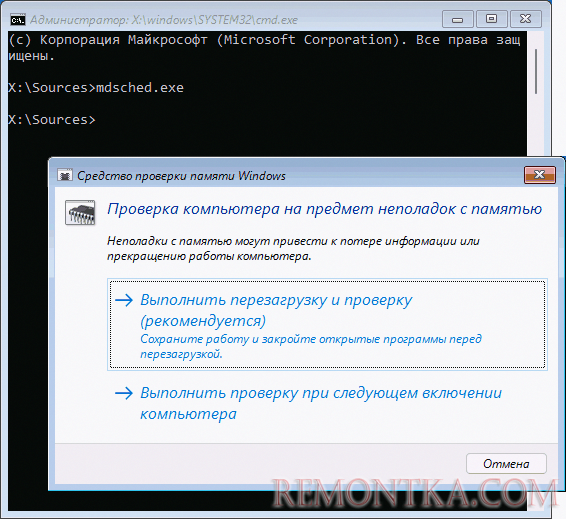Choose Выполнить проверку при следующем включении компьютера
Image resolution: width=566 pixels, height=519 pixels.
tap(327, 403)
